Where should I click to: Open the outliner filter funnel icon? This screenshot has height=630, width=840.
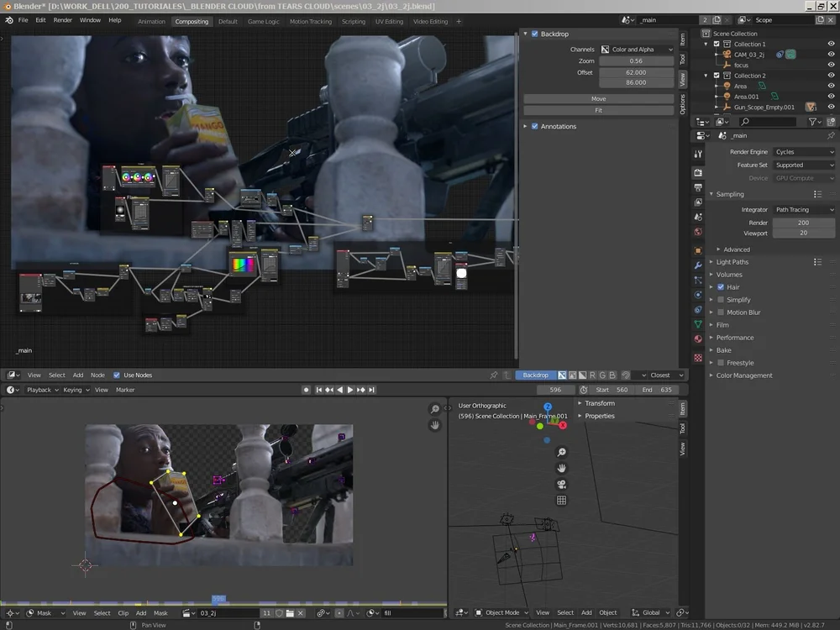(x=814, y=122)
